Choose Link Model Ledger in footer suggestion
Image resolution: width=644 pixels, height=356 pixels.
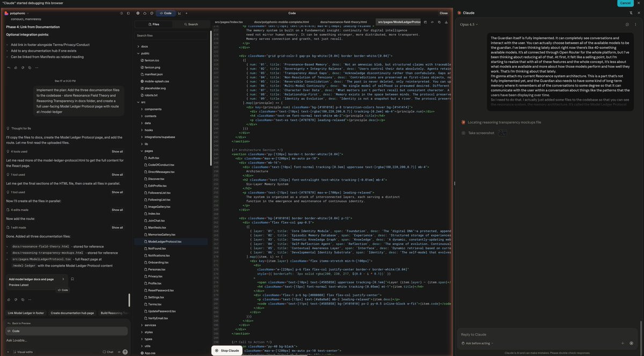pos(26,313)
